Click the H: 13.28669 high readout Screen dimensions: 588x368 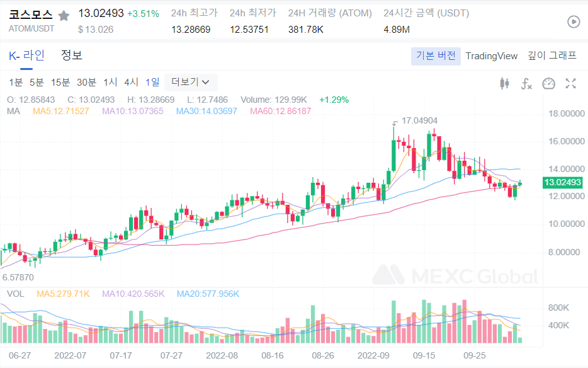tap(150, 100)
